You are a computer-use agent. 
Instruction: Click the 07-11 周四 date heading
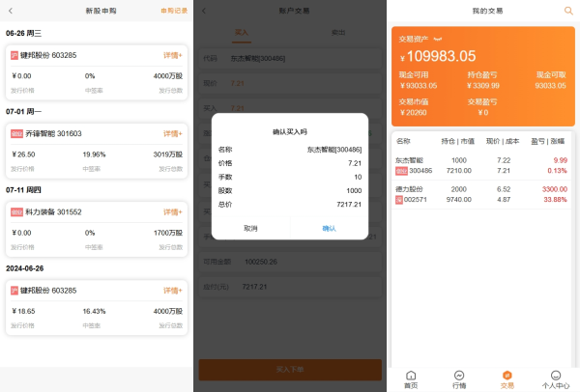point(23,190)
